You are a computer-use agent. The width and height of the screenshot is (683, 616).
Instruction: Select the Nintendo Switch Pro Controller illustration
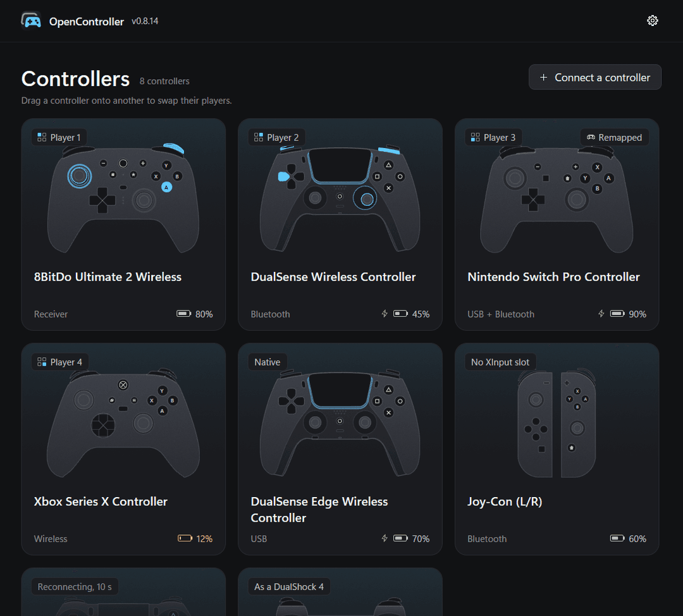(557, 199)
